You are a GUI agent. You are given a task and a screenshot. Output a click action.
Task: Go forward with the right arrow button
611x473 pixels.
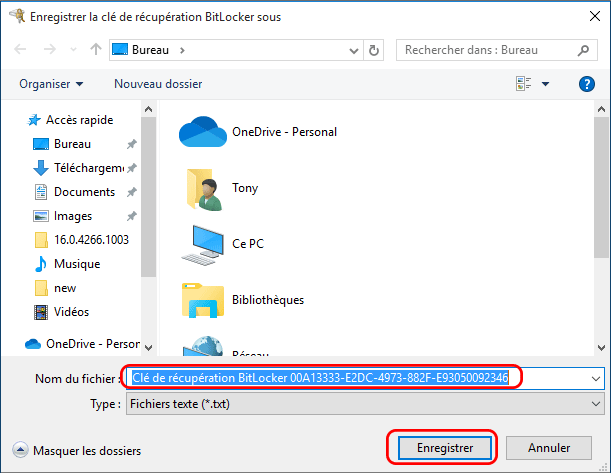[x=49, y=49]
